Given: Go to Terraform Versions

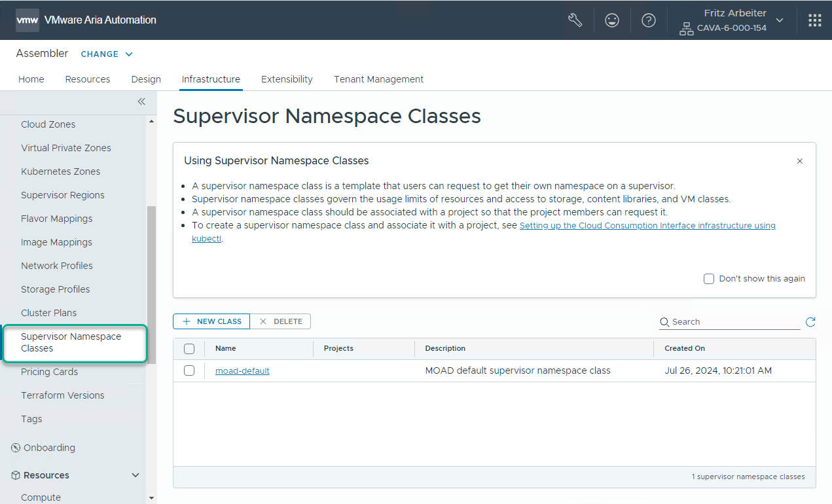Looking at the screenshot, I should click(x=62, y=395).
